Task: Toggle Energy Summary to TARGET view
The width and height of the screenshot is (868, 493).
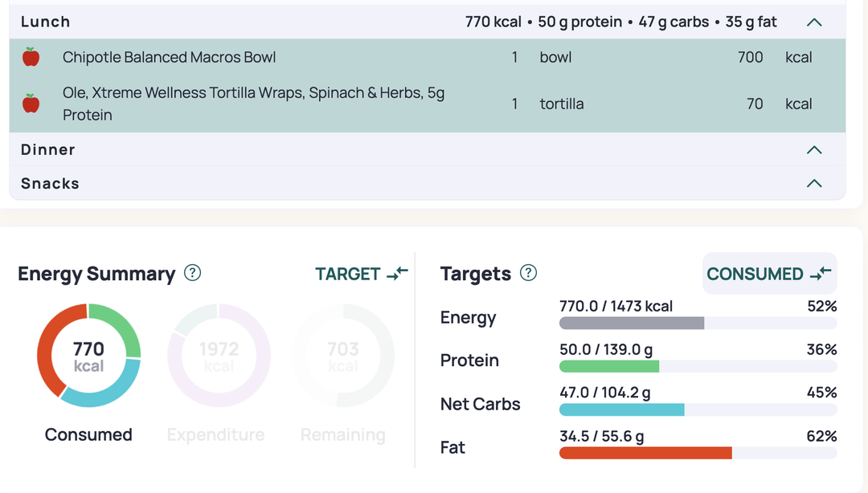Action: tap(362, 274)
